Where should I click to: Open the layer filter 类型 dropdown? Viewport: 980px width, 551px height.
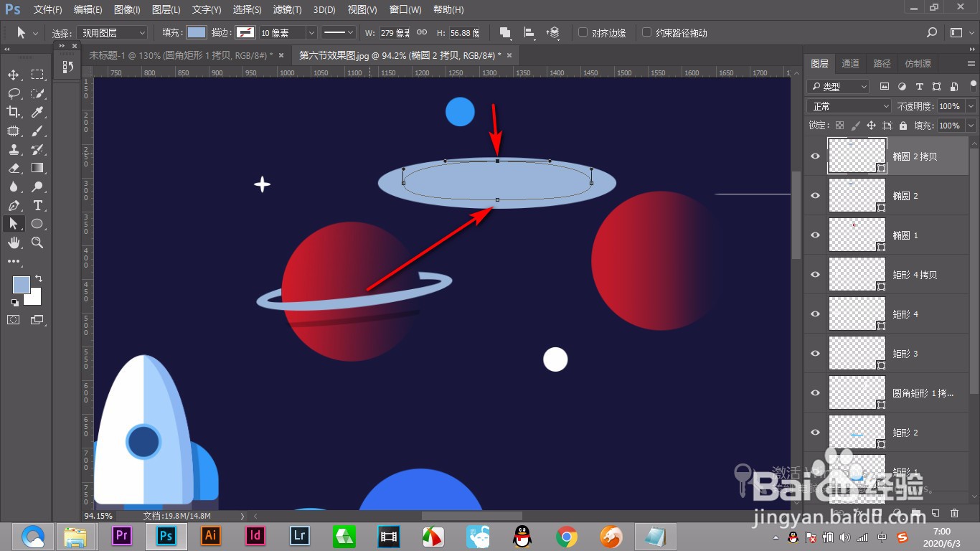coord(838,86)
